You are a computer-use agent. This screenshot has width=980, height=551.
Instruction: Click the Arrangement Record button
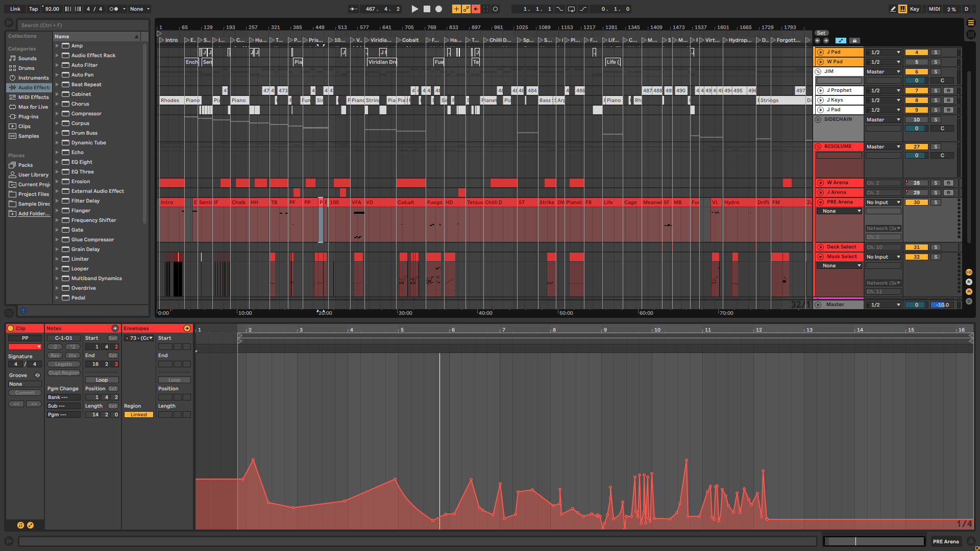click(438, 9)
